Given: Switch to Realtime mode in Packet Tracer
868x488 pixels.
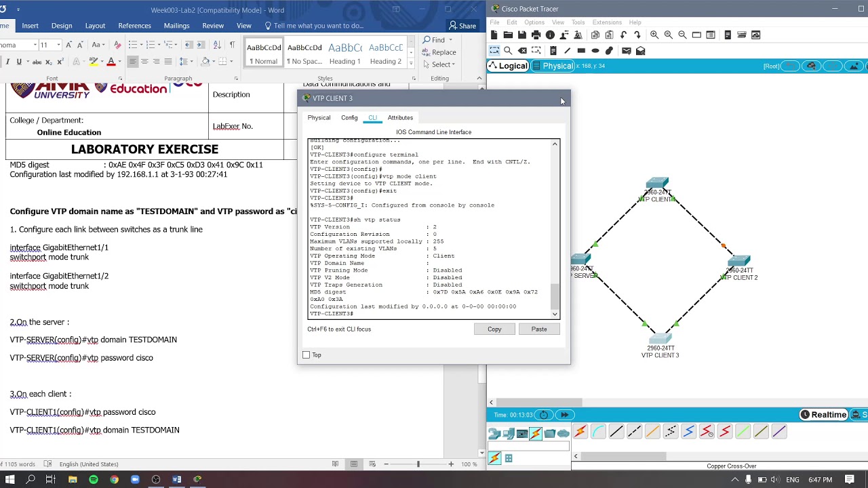Looking at the screenshot, I should coord(823,415).
